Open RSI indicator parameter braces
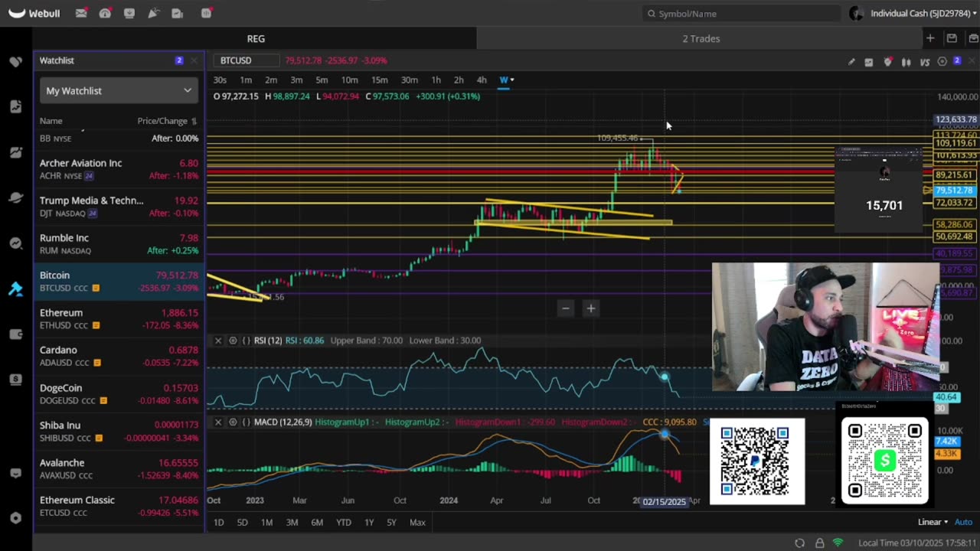Screen dimensions: 980x551 (x=247, y=341)
